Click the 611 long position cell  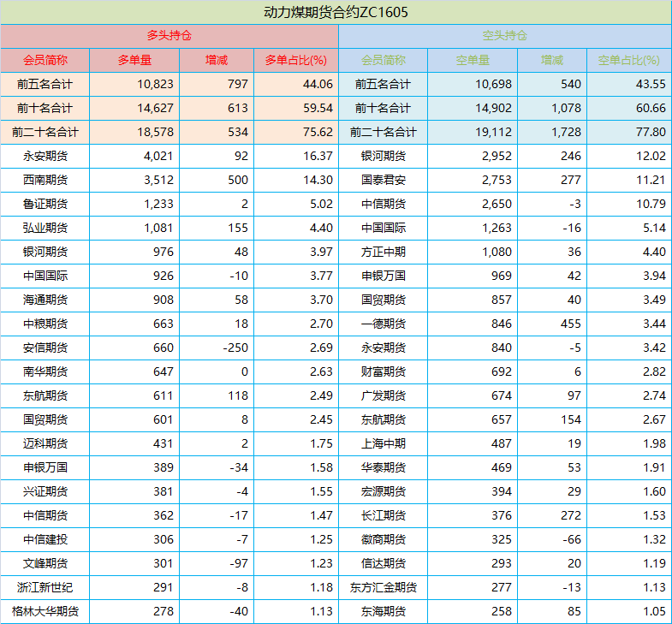(164, 396)
